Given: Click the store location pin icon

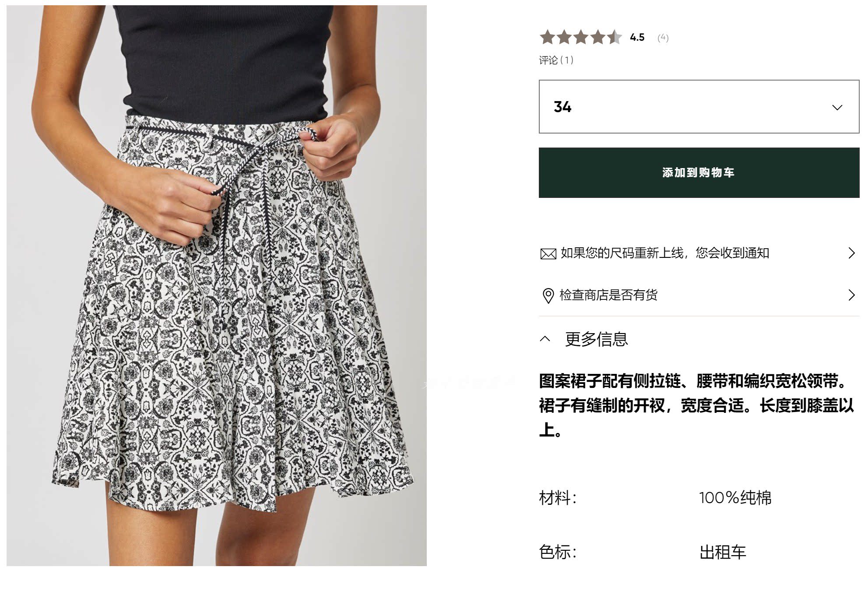Looking at the screenshot, I should [x=548, y=296].
